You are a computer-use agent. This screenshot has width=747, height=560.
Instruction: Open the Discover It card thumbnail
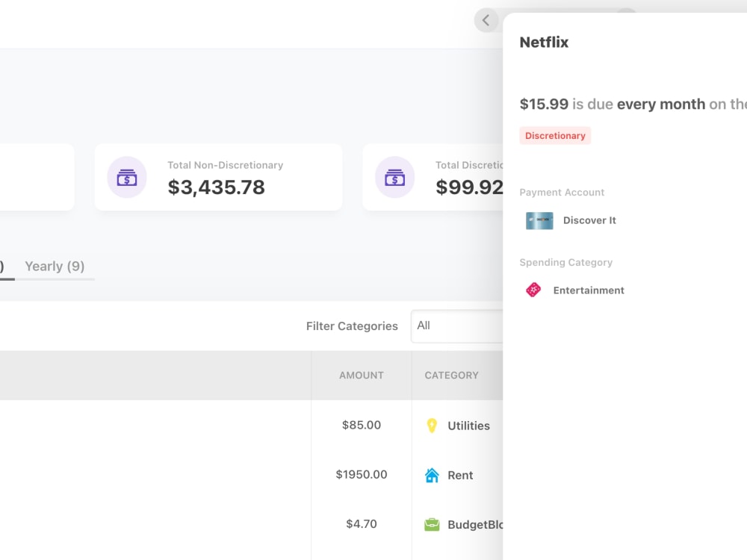tap(539, 220)
